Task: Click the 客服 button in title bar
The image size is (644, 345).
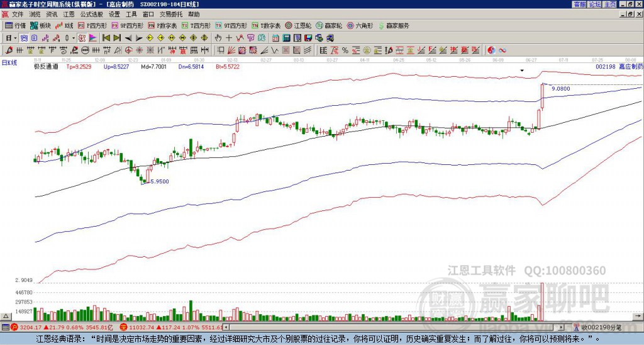Action: (x=579, y=4)
